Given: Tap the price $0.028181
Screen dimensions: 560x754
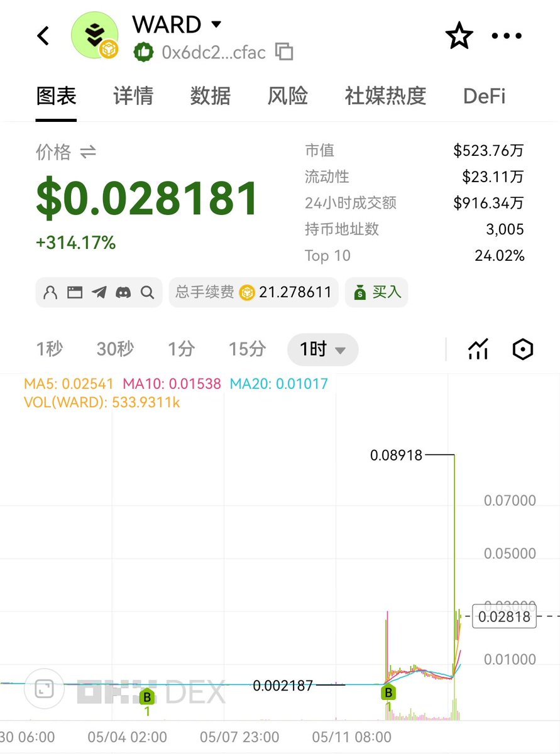Looking at the screenshot, I should [147, 199].
